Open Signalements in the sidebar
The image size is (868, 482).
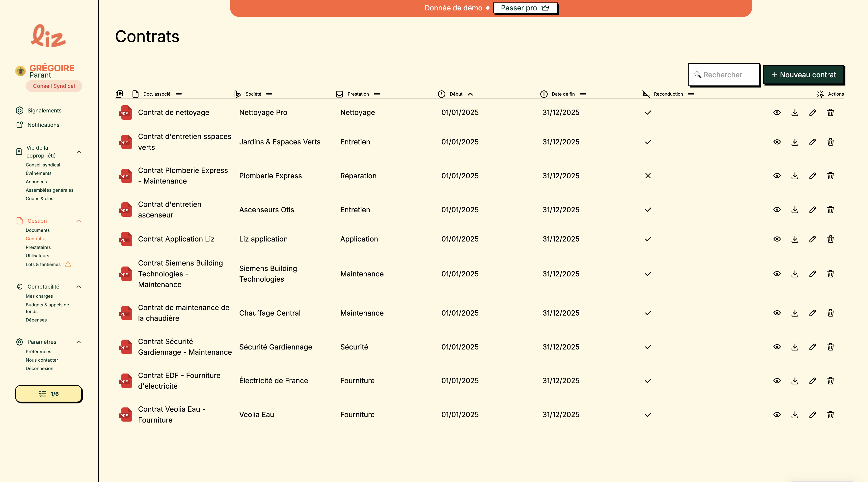click(45, 110)
